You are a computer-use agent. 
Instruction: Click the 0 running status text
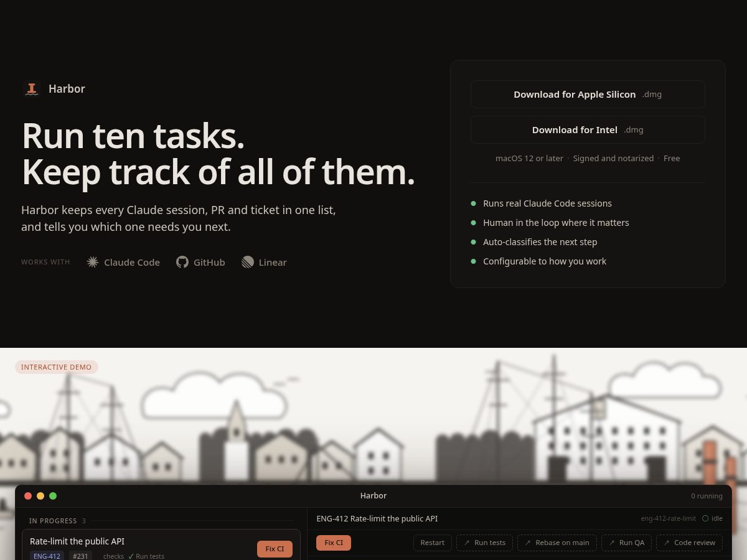tap(707, 496)
